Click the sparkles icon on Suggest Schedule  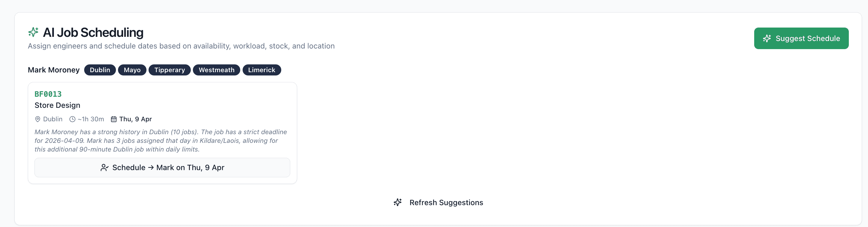[x=767, y=38]
